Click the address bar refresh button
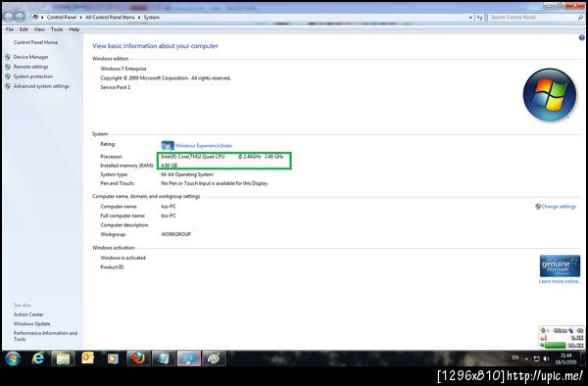 pos(479,18)
